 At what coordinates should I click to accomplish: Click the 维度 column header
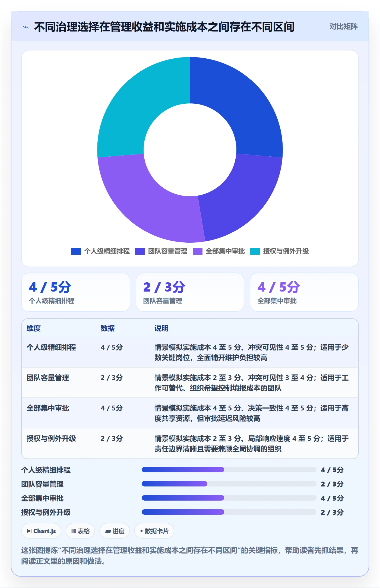point(34,328)
